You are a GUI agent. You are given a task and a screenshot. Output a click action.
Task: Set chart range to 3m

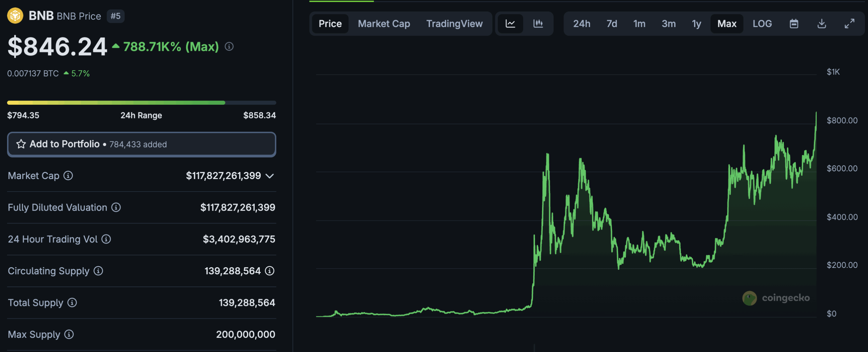pyautogui.click(x=669, y=24)
